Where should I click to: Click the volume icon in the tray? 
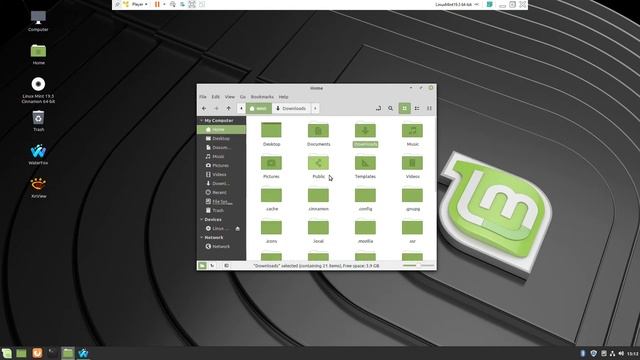(621, 353)
